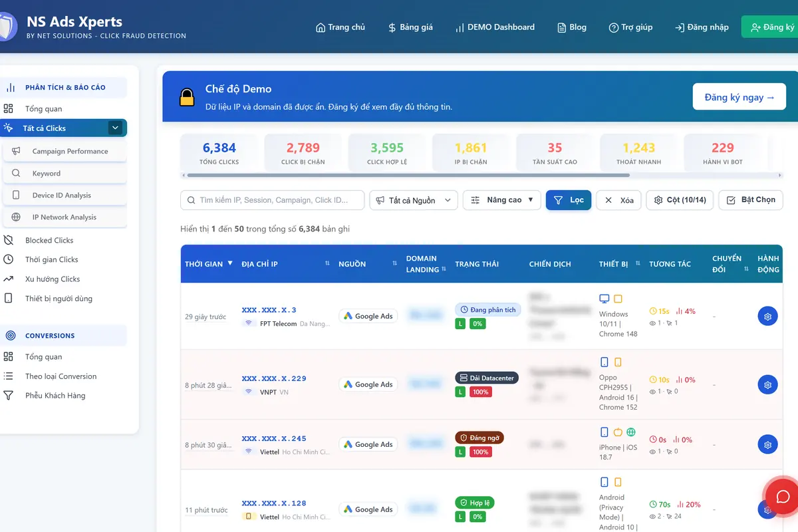The width and height of the screenshot is (798, 532).
Task: Open IP Network Analysis item
Action: 65,217
